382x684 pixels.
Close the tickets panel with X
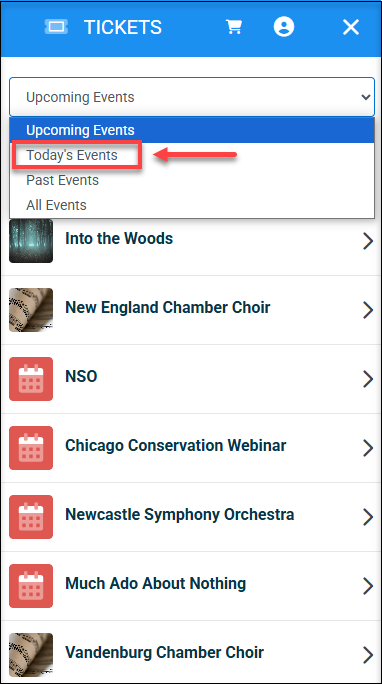(x=351, y=27)
